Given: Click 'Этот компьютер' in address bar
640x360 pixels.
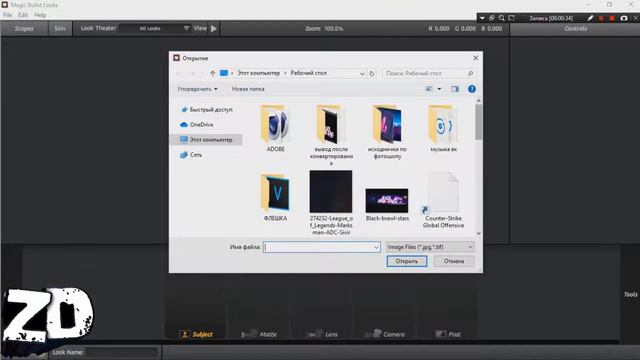Looking at the screenshot, I should click(x=259, y=73).
